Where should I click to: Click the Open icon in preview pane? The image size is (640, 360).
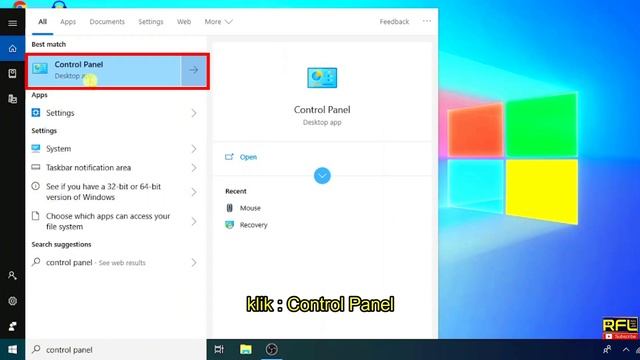point(229,157)
